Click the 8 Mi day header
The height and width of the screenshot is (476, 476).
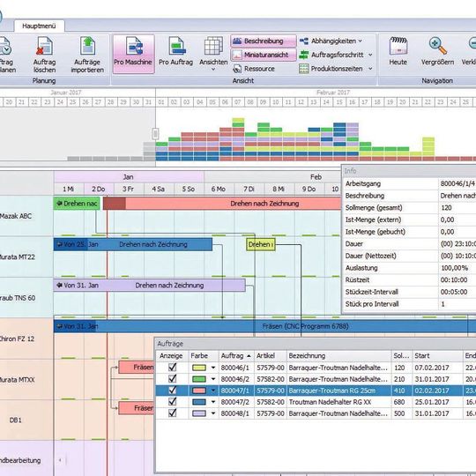(279, 190)
